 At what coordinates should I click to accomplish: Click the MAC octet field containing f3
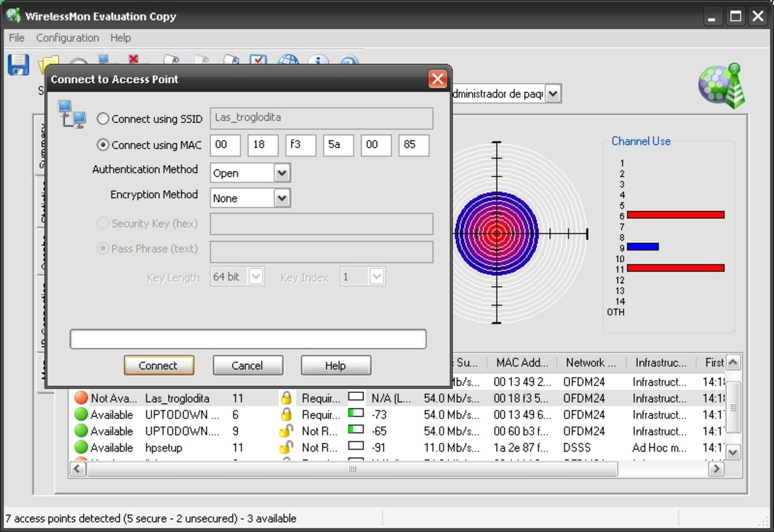(x=301, y=145)
